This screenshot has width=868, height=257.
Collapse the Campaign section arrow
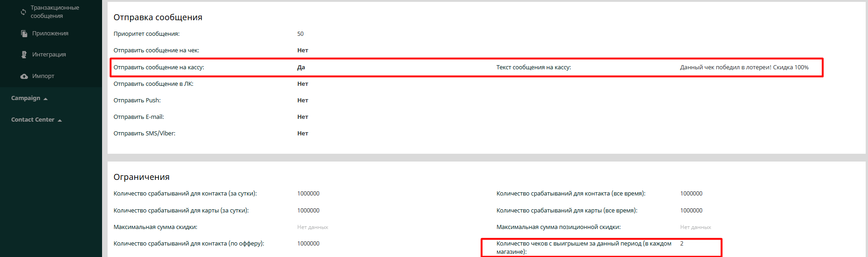coord(46,99)
